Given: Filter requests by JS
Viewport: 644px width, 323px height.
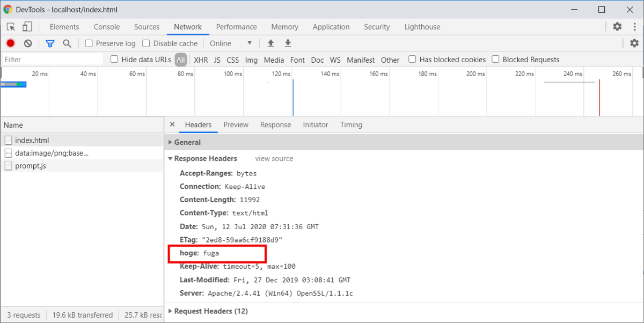Looking at the screenshot, I should coord(217,60).
